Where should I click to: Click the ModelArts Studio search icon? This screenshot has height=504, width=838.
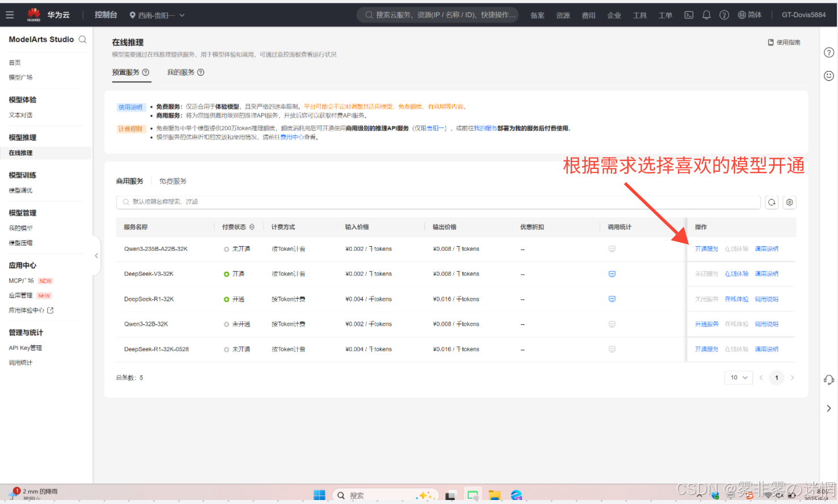[82, 39]
